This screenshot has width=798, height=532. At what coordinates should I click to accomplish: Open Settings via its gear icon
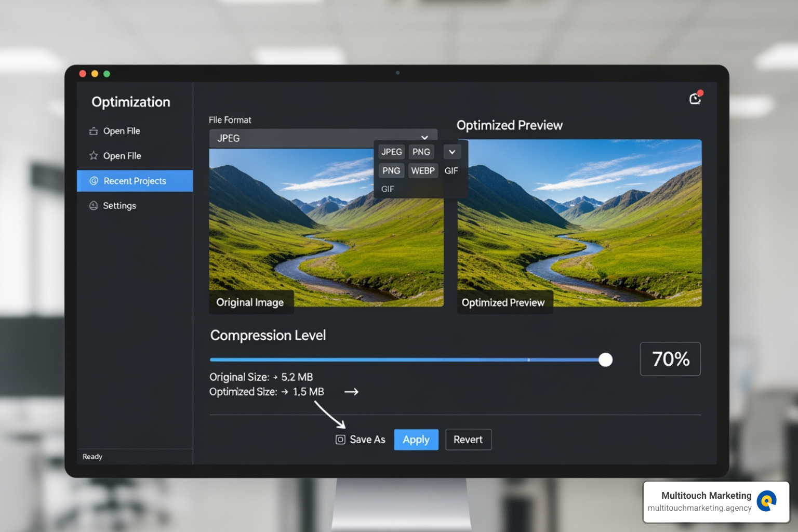point(94,205)
